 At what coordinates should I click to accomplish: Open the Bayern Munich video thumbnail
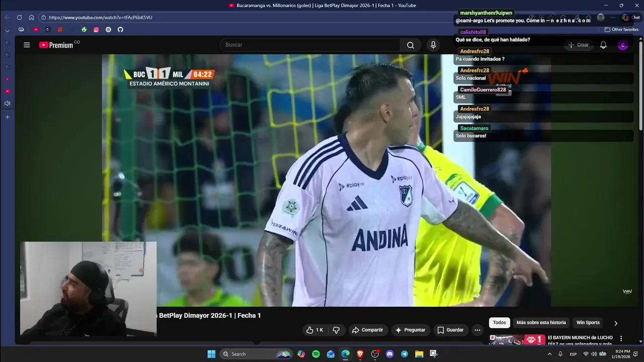click(517, 340)
